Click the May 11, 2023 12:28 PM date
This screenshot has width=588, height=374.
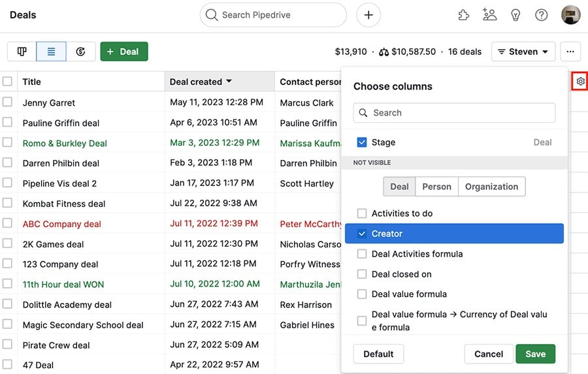click(x=216, y=102)
